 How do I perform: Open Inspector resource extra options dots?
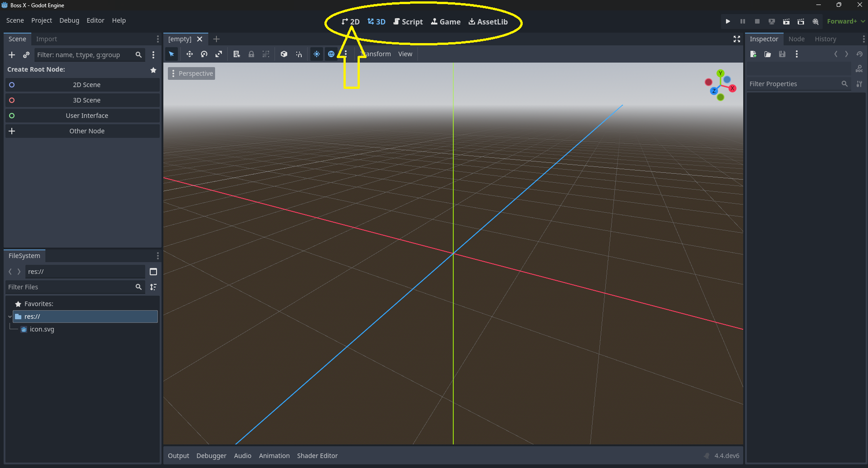(797, 54)
